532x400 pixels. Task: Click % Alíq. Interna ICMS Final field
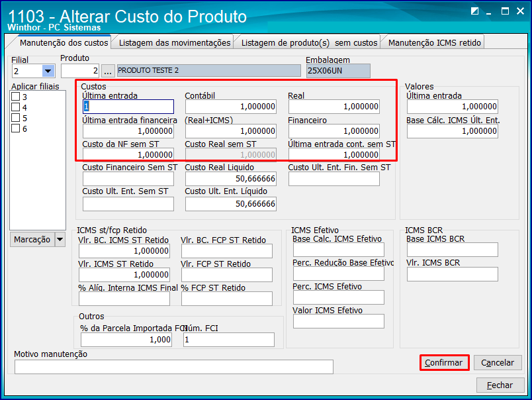[x=124, y=299]
